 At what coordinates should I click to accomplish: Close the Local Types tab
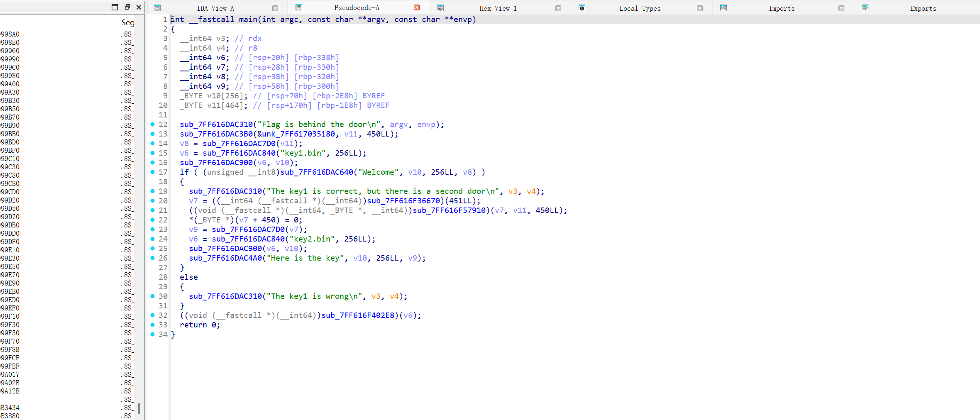(700, 8)
